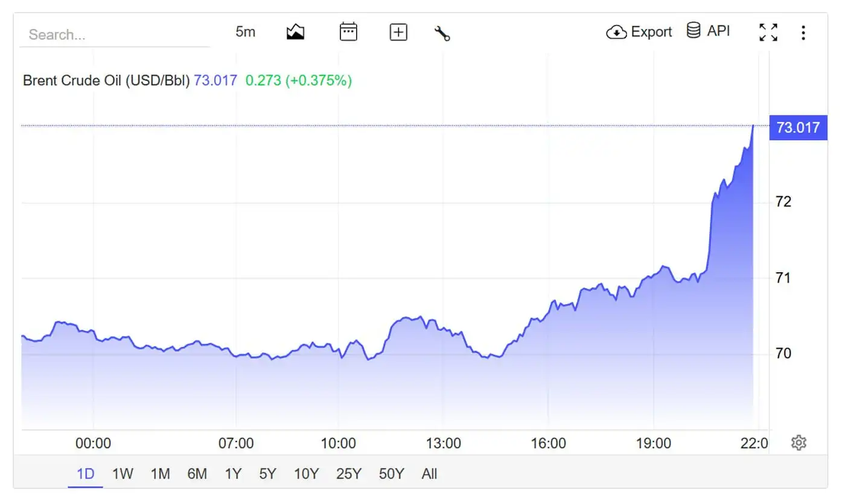The height and width of the screenshot is (504, 845).
Task: Click the Export cloud download icon
Action: [616, 31]
